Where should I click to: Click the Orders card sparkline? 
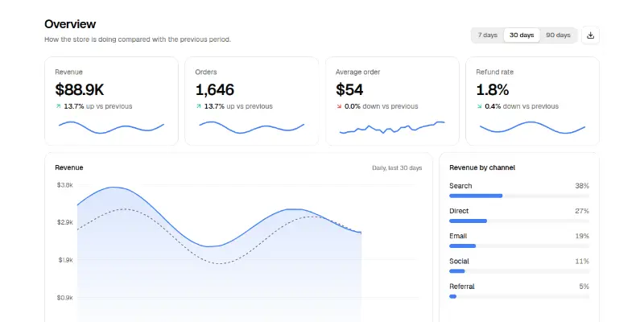[252, 127]
